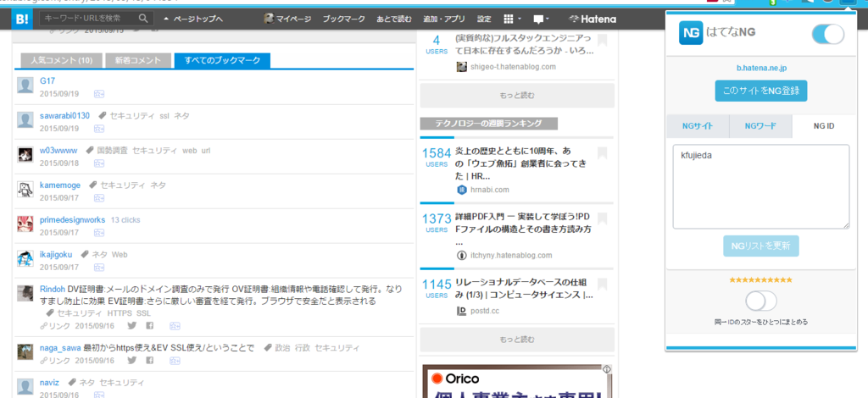Viewport: 868px width, 398px height.
Task: Click the キーワード・URLを検索 search field
Action: [88, 19]
